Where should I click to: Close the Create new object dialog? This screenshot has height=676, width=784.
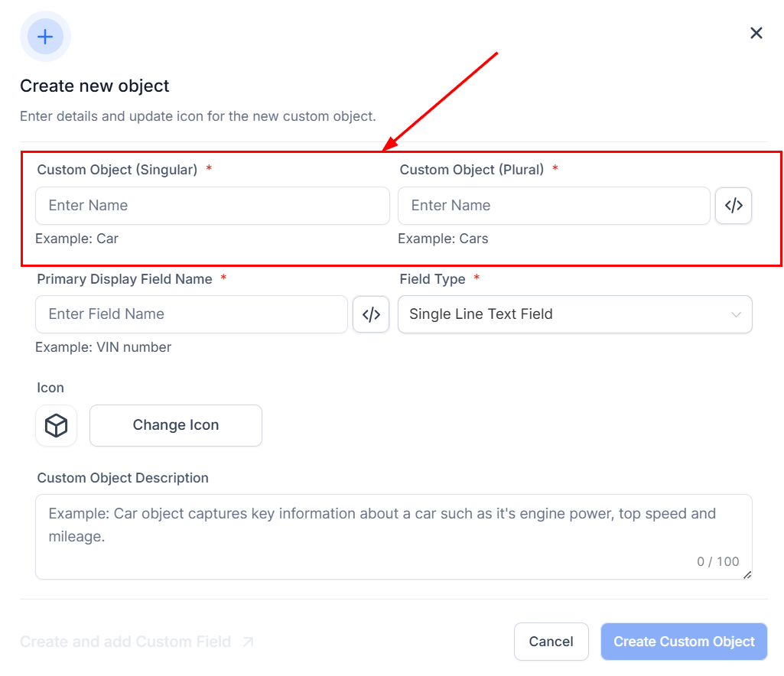pos(756,33)
